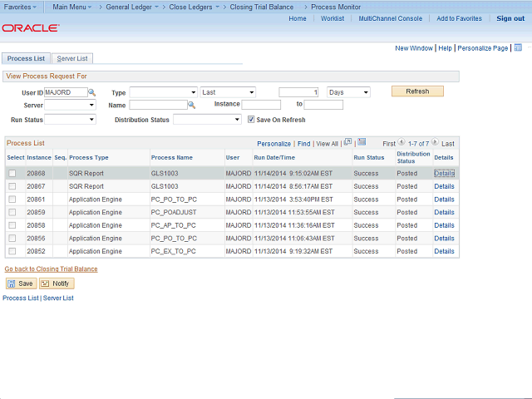Open the Type dropdown

pos(163,92)
